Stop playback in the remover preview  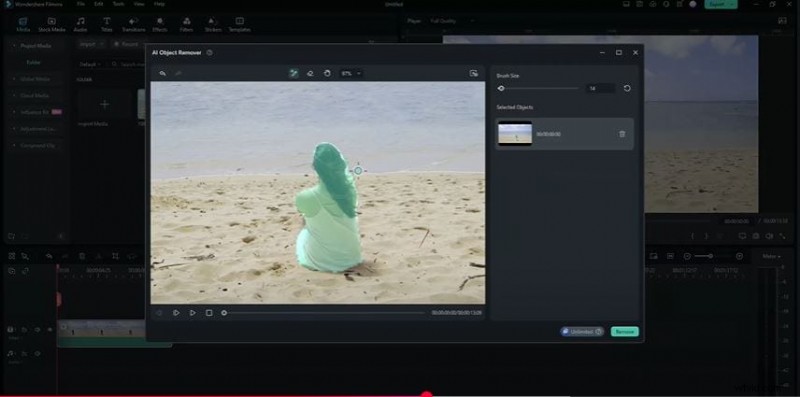tap(209, 313)
